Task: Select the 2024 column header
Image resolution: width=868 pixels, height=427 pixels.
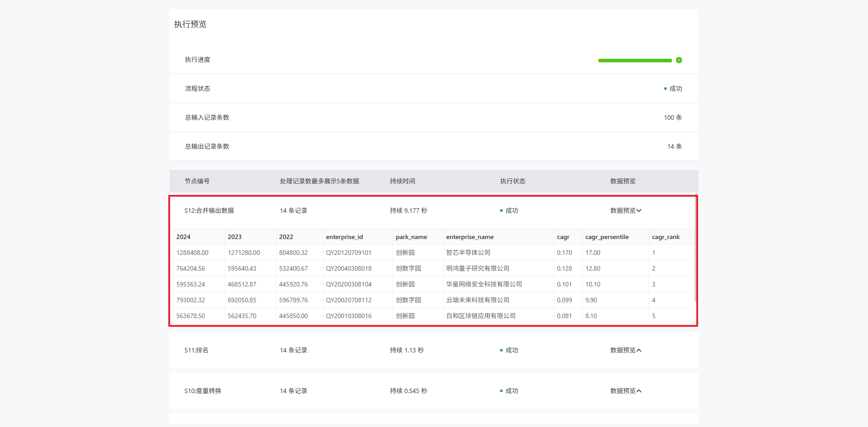Action: click(183, 237)
